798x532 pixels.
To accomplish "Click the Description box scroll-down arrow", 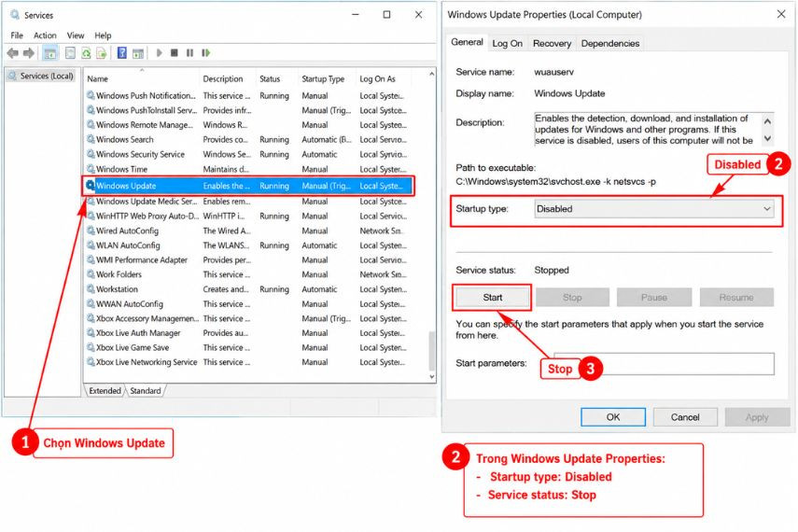I will 767,138.
